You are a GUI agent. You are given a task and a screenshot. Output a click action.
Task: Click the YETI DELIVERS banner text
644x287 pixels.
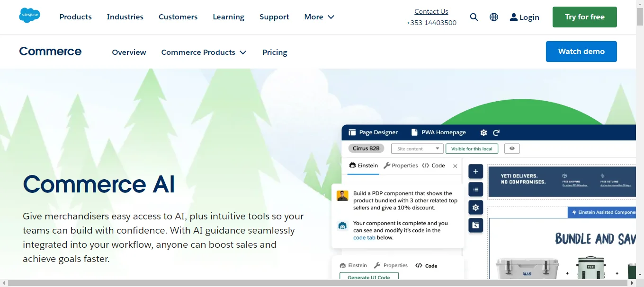523,179
